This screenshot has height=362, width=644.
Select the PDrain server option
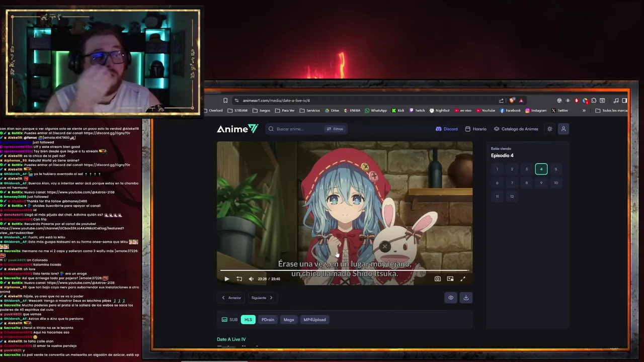coord(268,319)
